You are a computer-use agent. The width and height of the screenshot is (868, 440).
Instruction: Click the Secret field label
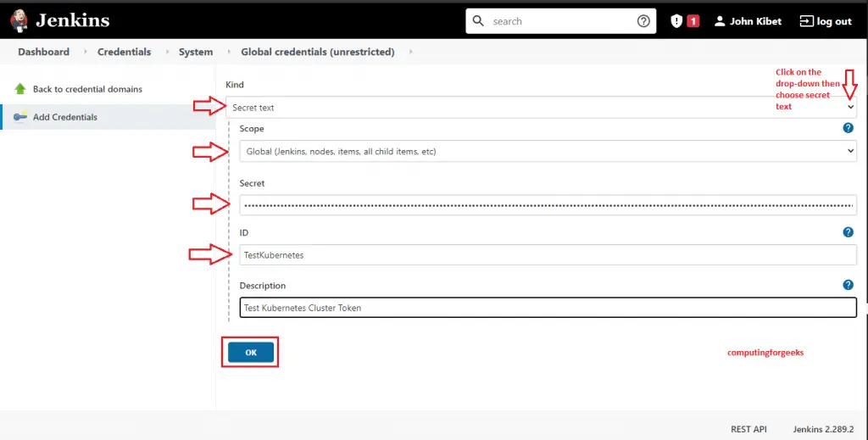coord(252,183)
